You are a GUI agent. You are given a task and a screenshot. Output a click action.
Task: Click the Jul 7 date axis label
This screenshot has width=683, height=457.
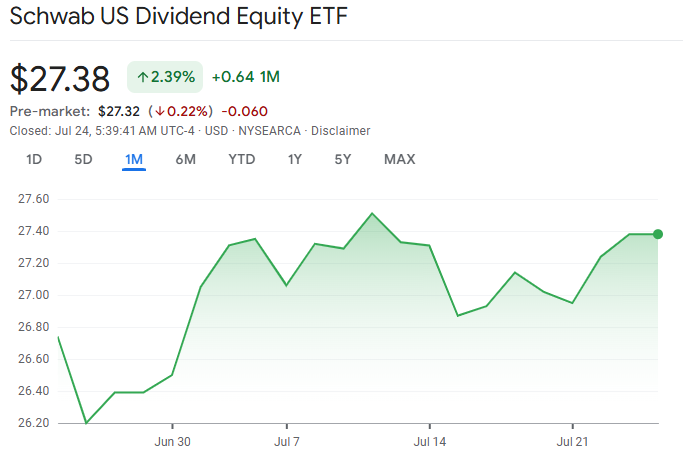click(x=287, y=442)
